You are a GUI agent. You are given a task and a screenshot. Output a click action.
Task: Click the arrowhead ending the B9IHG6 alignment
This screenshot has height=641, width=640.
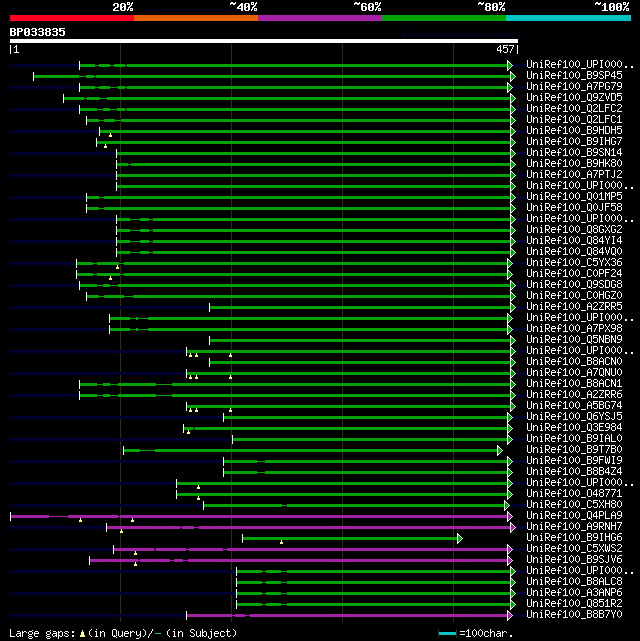[460, 538]
